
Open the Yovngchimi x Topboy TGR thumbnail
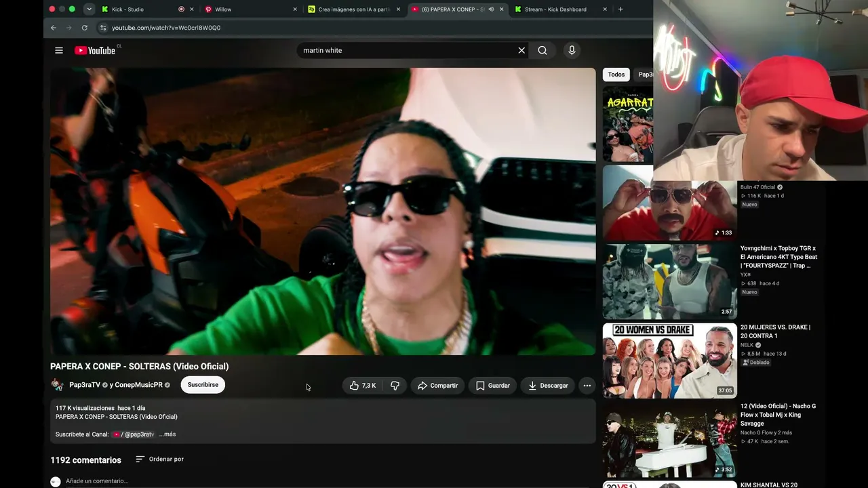[x=669, y=282]
